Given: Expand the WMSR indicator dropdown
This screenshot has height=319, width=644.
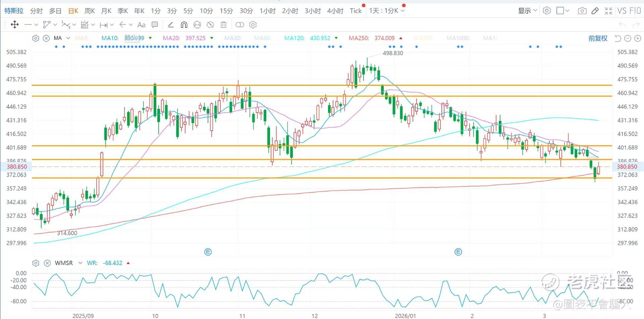Looking at the screenshot, I should pyautogui.click(x=80, y=263).
